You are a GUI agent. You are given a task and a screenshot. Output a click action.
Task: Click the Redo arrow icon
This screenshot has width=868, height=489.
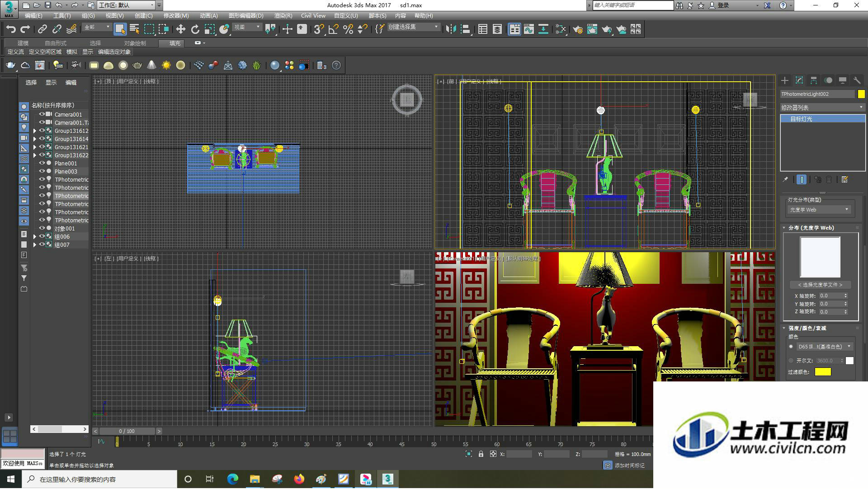click(25, 29)
